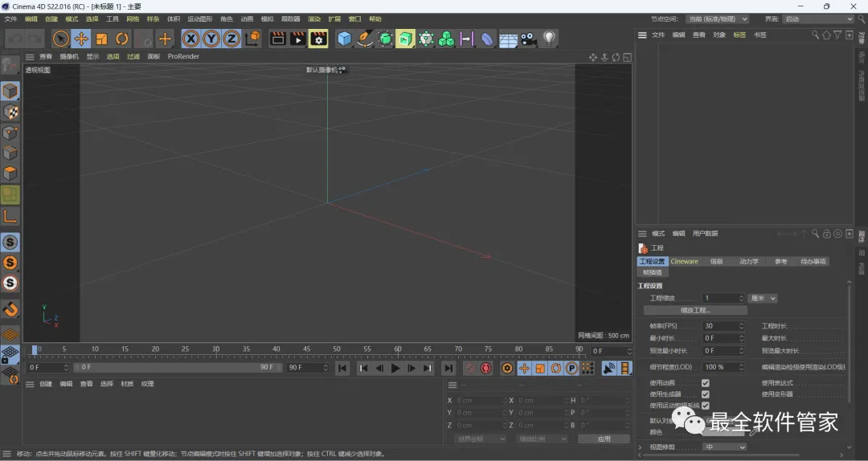Open the render settings clapperboard icon
The width and height of the screenshot is (868, 461).
(x=318, y=39)
